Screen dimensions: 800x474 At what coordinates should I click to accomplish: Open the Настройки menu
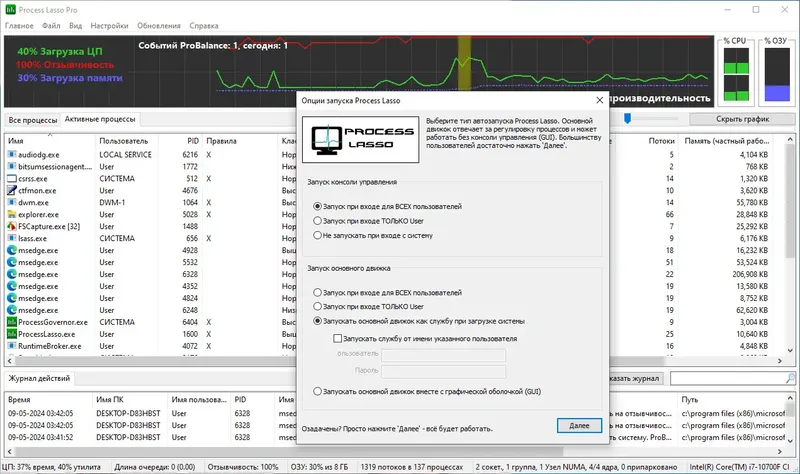coord(109,26)
